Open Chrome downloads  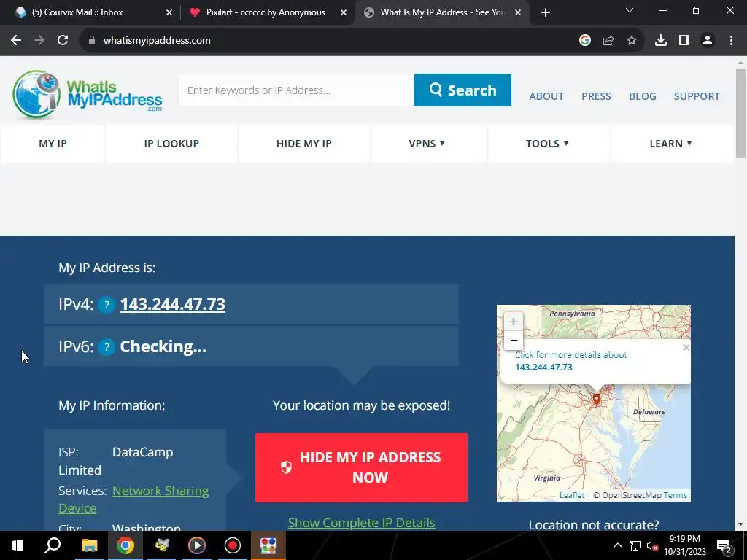click(661, 41)
